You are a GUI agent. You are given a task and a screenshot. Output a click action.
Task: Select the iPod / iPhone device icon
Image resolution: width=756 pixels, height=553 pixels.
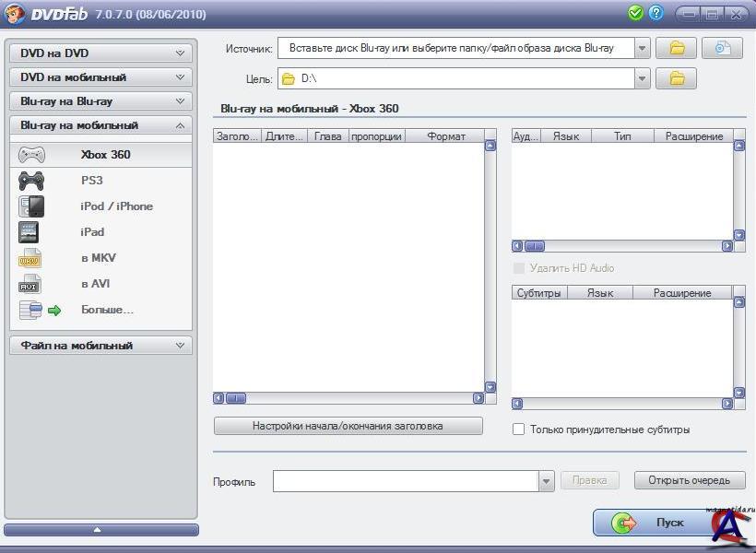[x=31, y=206]
